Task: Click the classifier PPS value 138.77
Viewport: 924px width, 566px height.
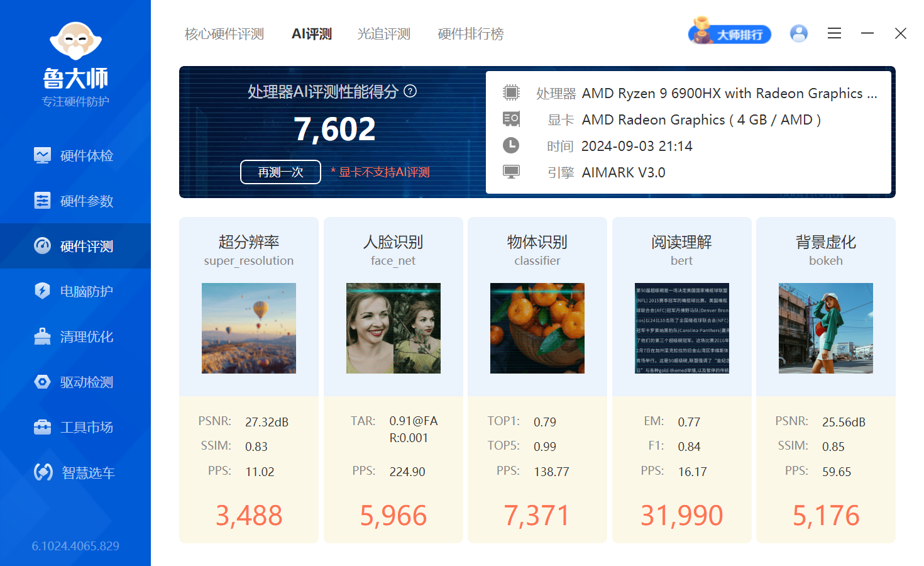Action: pos(551,472)
